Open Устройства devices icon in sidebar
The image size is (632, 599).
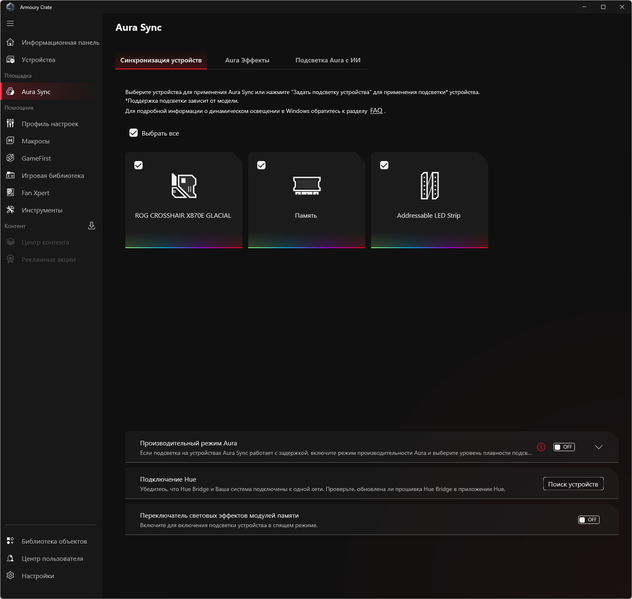10,60
